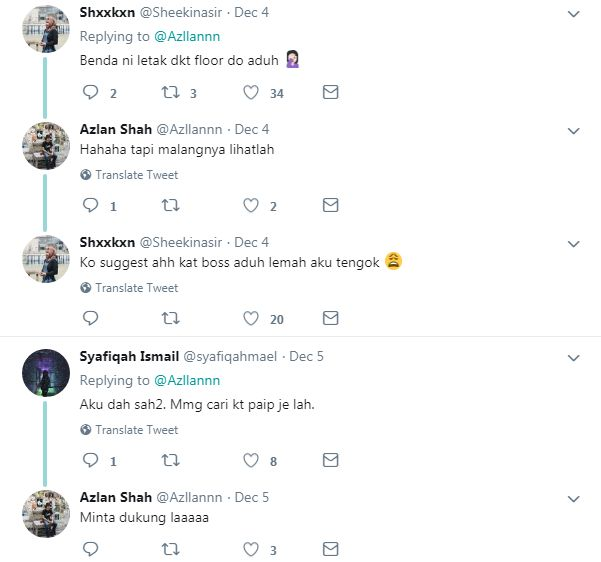Like the 'Ko suggest ahh' tweet
601x562 pixels.
(252, 319)
